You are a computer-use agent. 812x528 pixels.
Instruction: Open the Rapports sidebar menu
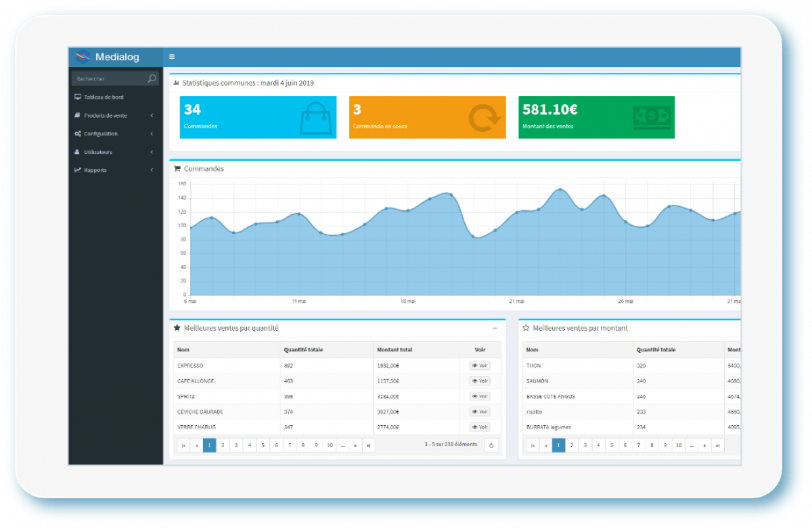coord(95,170)
